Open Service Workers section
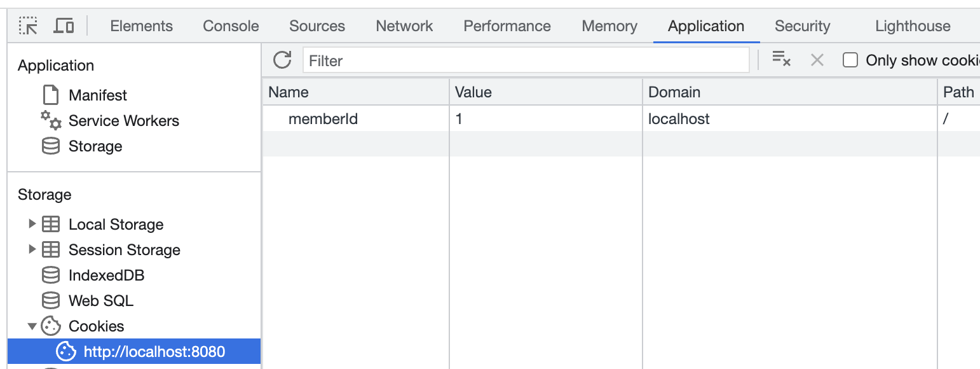Screen dimensions: 980x369 [x=123, y=121]
